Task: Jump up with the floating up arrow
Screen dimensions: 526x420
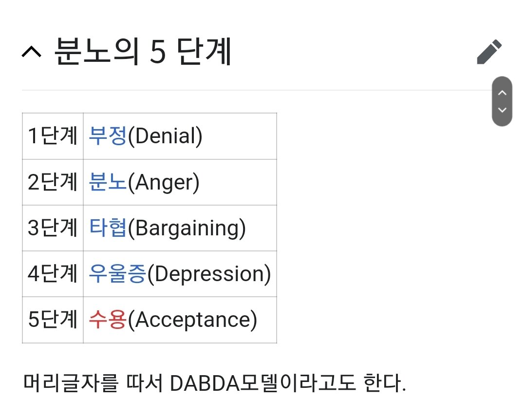Action: click(x=502, y=93)
